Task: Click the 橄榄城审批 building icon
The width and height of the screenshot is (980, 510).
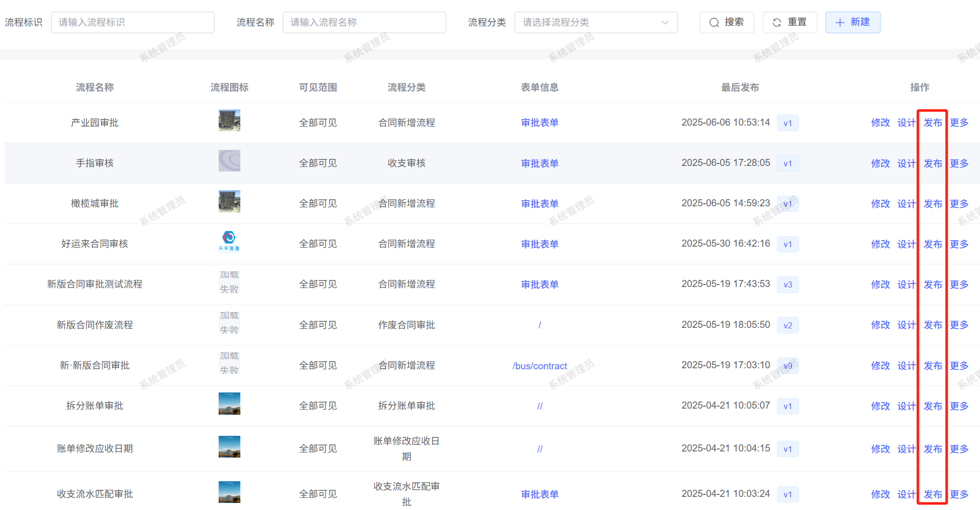Action: click(229, 201)
